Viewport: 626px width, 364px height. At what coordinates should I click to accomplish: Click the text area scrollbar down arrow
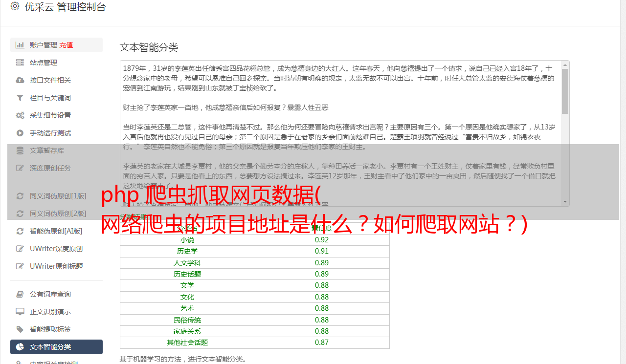click(x=565, y=201)
